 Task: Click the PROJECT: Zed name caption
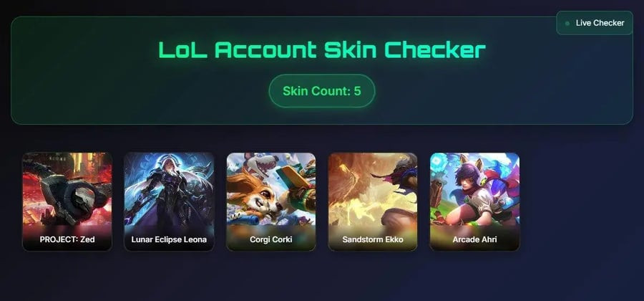tap(67, 239)
